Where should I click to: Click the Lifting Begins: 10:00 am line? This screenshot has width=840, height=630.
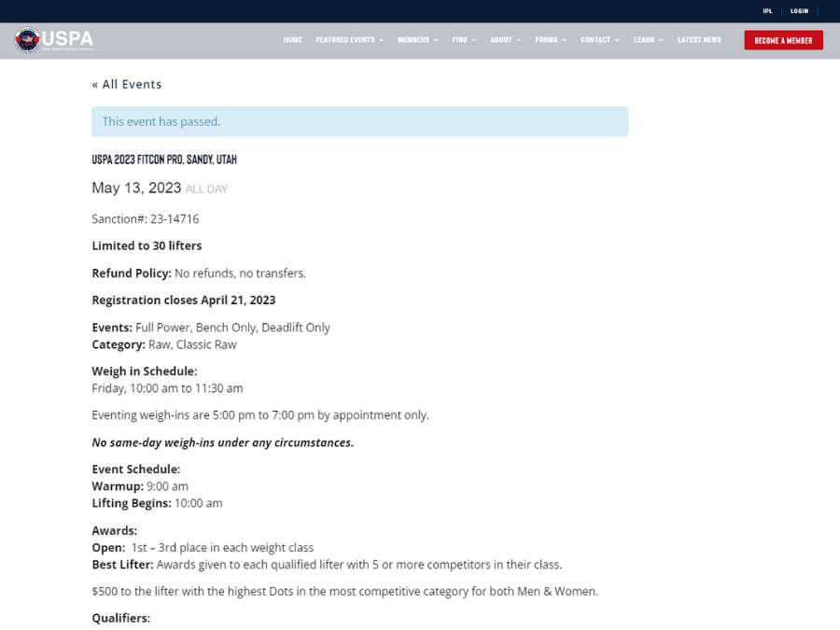(157, 503)
